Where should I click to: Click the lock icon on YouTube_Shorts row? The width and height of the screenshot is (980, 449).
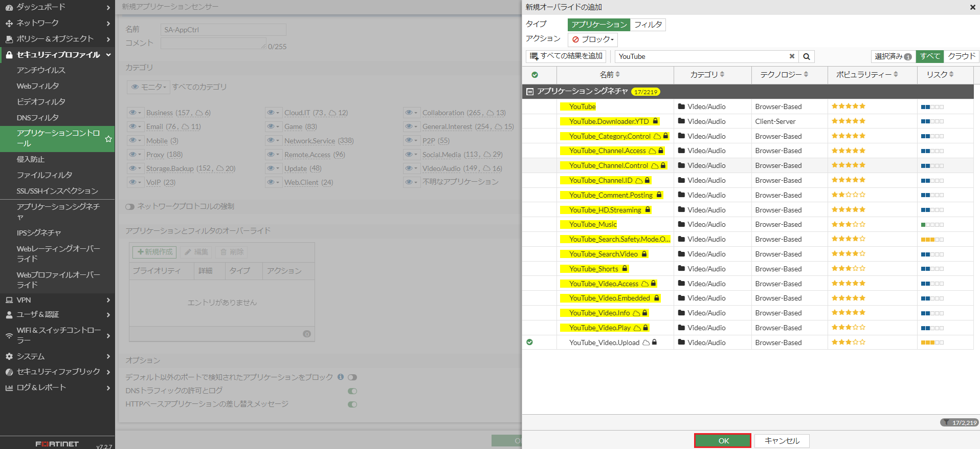(x=625, y=269)
